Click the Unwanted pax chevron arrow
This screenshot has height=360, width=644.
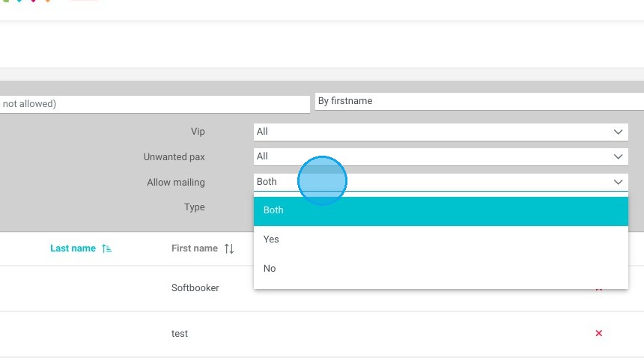618,157
